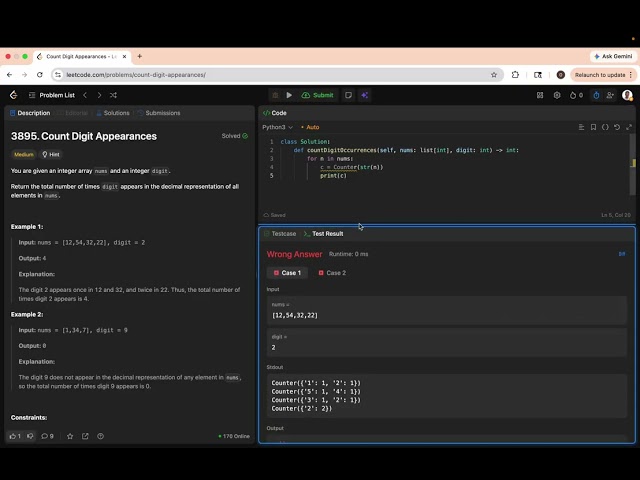Reset code to default icon
This screenshot has height=480, width=640.
[x=617, y=127]
